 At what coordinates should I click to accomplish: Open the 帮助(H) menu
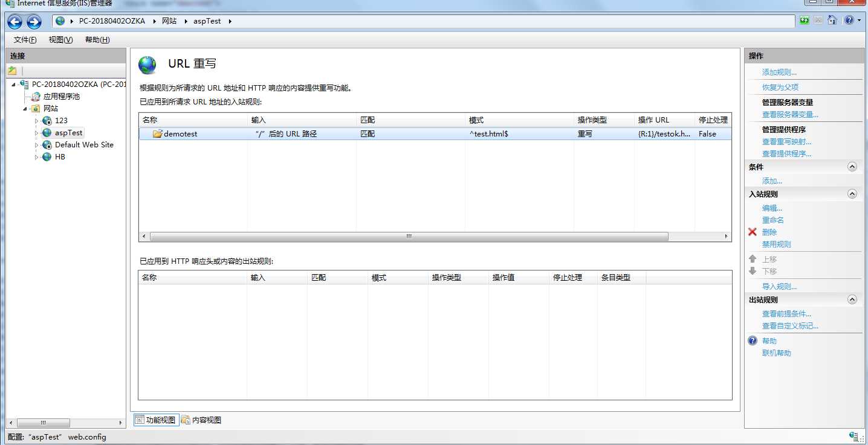[x=97, y=40]
